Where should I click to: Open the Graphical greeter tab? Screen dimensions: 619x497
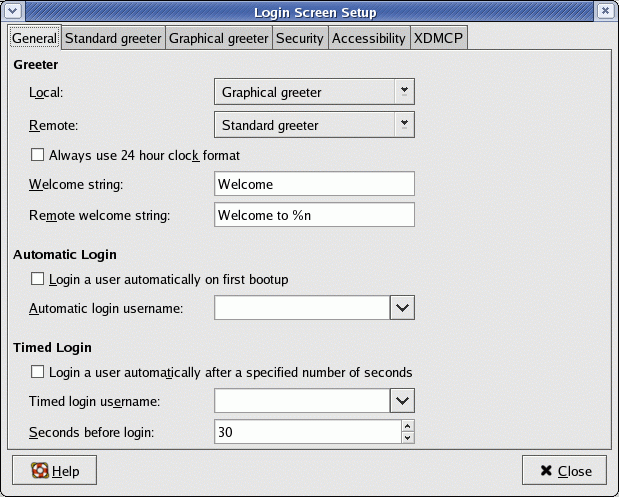(219, 38)
